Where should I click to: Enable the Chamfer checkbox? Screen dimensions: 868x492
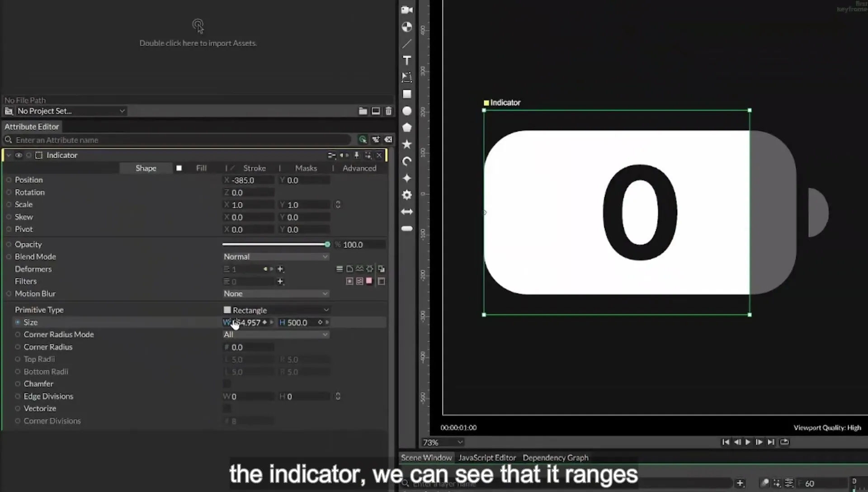[227, 384]
